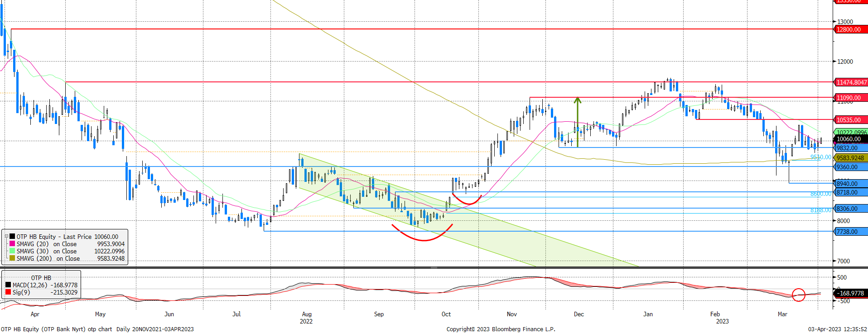The height and width of the screenshot is (333, 868).
Task: Click the red Sig(9) legend swatch
Action: coord(8,292)
